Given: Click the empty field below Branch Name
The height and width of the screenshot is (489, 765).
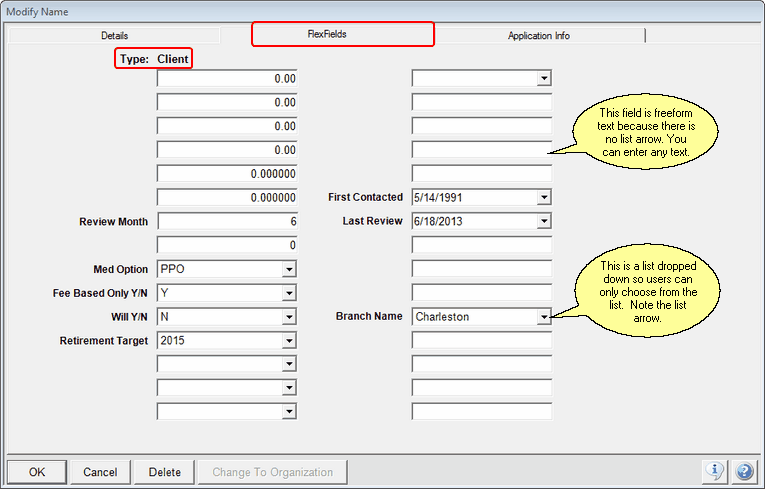Looking at the screenshot, I should coord(481,341).
